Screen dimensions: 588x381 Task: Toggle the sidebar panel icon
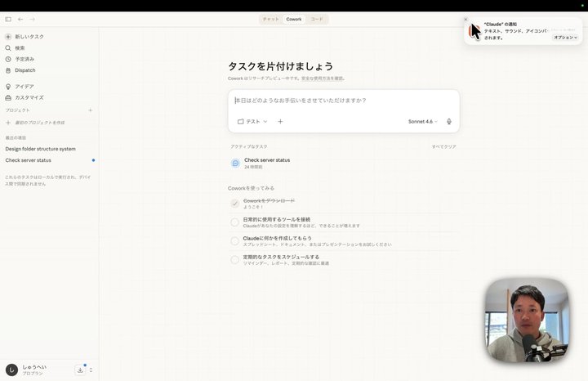click(8, 19)
